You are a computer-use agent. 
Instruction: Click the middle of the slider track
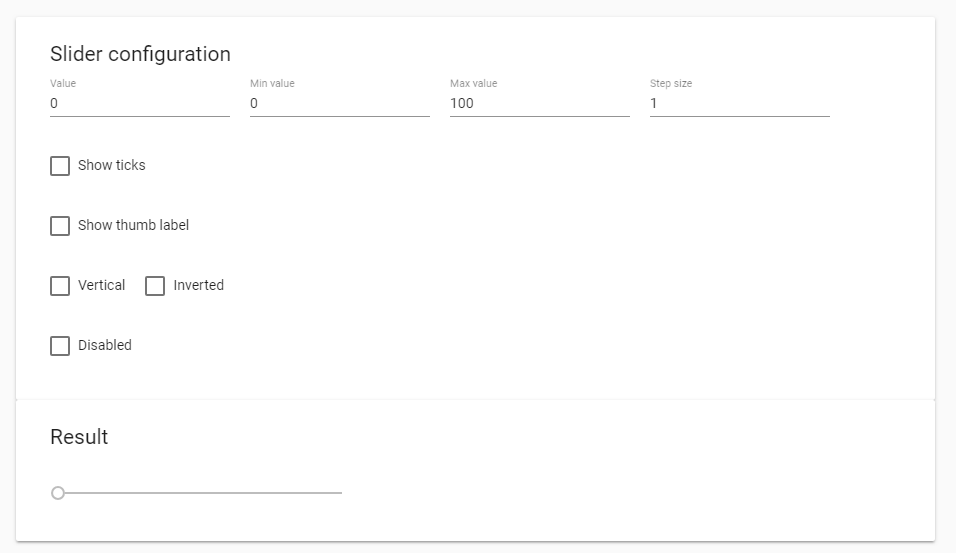pos(200,493)
